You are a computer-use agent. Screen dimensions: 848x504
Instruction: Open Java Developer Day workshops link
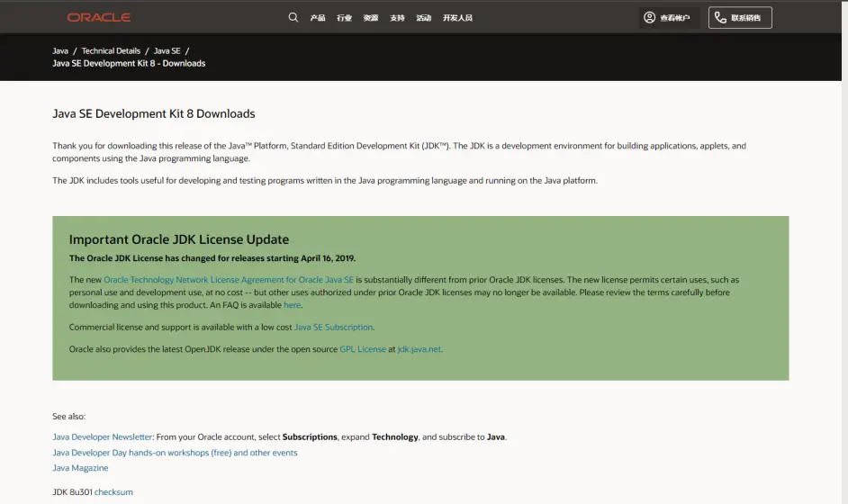tap(175, 453)
